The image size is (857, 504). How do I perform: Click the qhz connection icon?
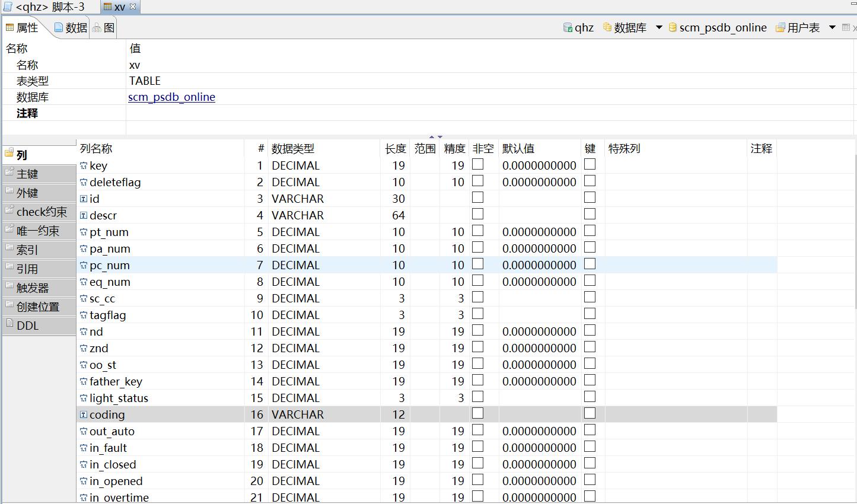pos(568,27)
